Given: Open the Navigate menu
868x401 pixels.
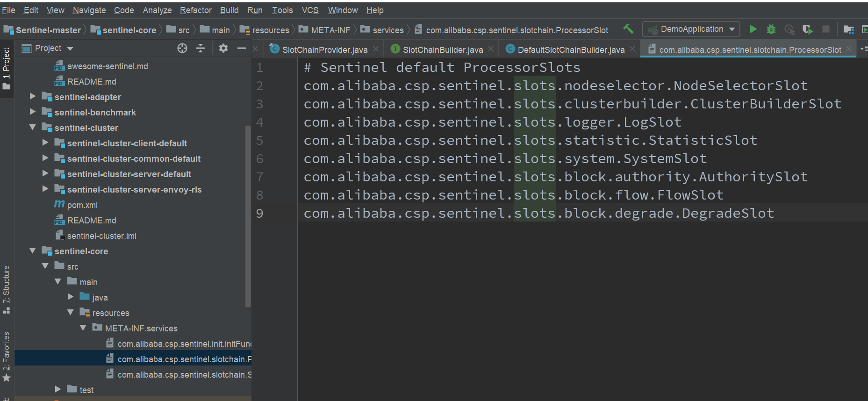Looking at the screenshot, I should [89, 10].
